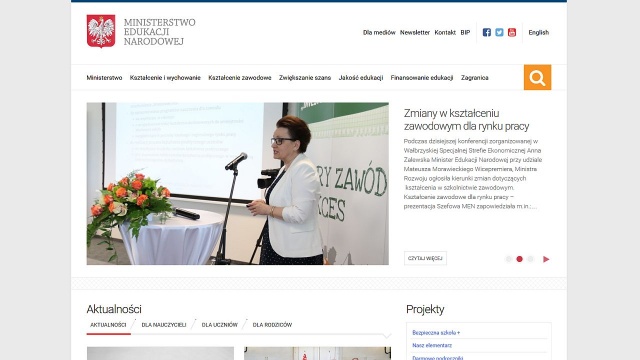Select the Dla uczniów tab
The width and height of the screenshot is (640, 360).
click(x=220, y=325)
